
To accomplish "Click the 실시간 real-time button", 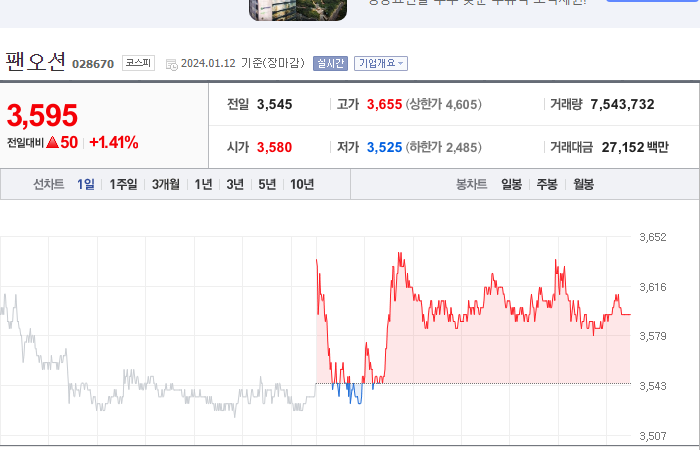I will pos(330,63).
